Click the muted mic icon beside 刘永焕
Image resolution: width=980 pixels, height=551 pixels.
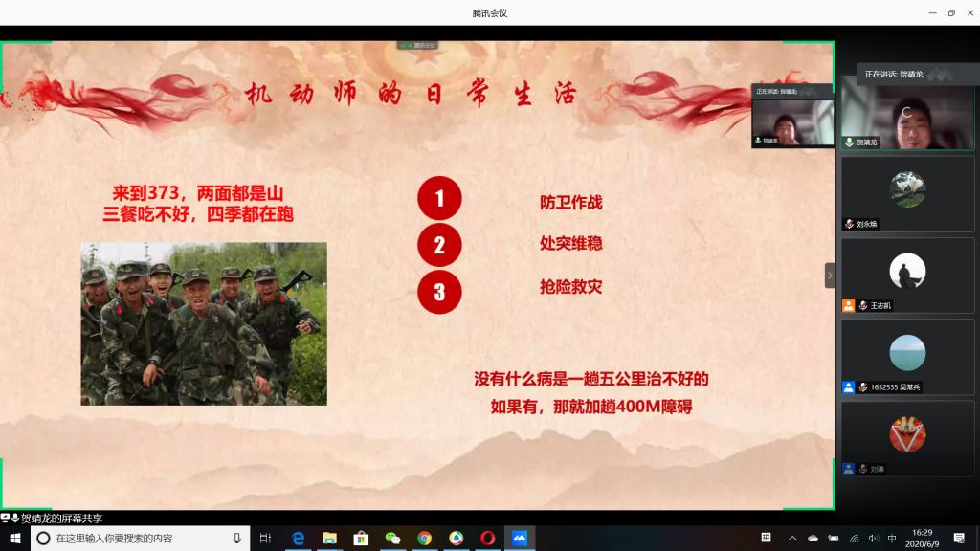(x=849, y=224)
